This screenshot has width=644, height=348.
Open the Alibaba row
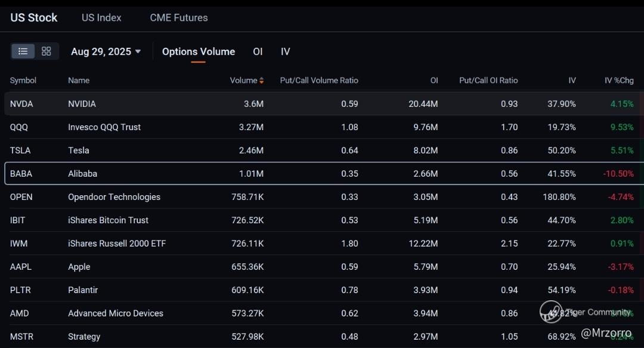pyautogui.click(x=82, y=174)
